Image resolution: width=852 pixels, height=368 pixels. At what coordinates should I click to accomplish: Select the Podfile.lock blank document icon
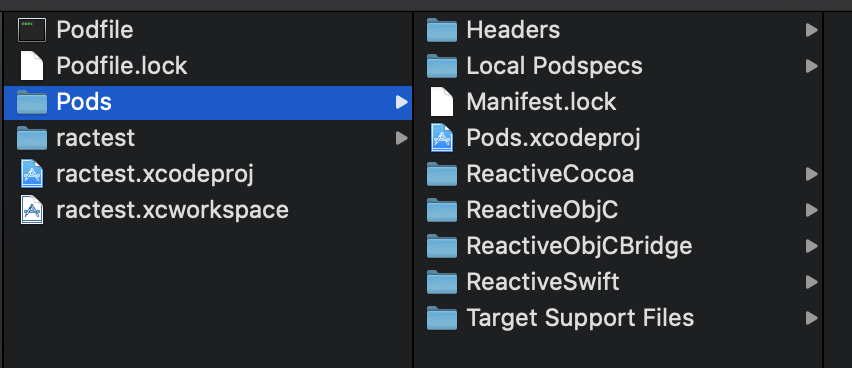coord(32,66)
